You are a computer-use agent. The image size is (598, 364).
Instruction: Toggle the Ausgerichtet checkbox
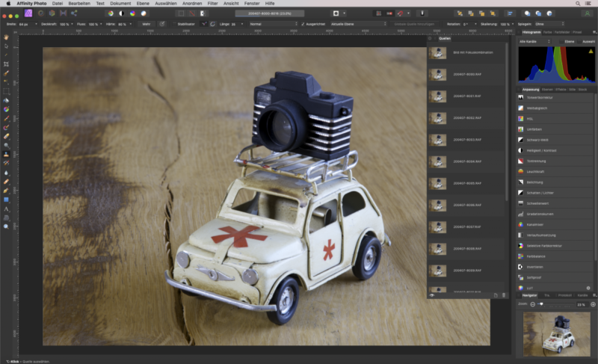click(303, 24)
